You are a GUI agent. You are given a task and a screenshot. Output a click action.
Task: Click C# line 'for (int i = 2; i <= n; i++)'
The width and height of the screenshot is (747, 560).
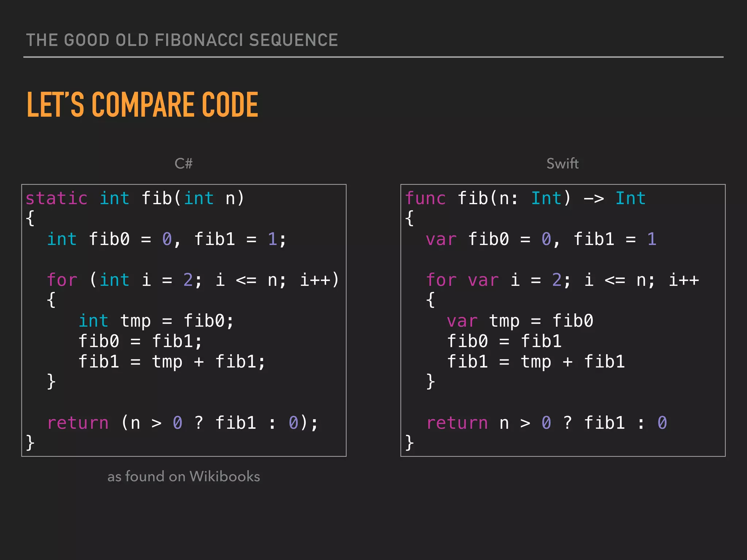click(193, 281)
